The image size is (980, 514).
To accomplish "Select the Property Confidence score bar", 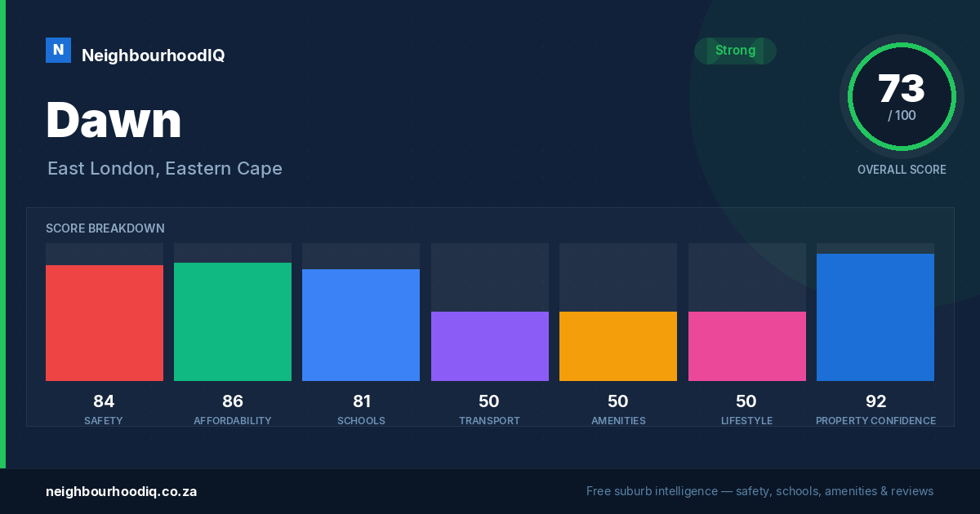I will coord(875,317).
